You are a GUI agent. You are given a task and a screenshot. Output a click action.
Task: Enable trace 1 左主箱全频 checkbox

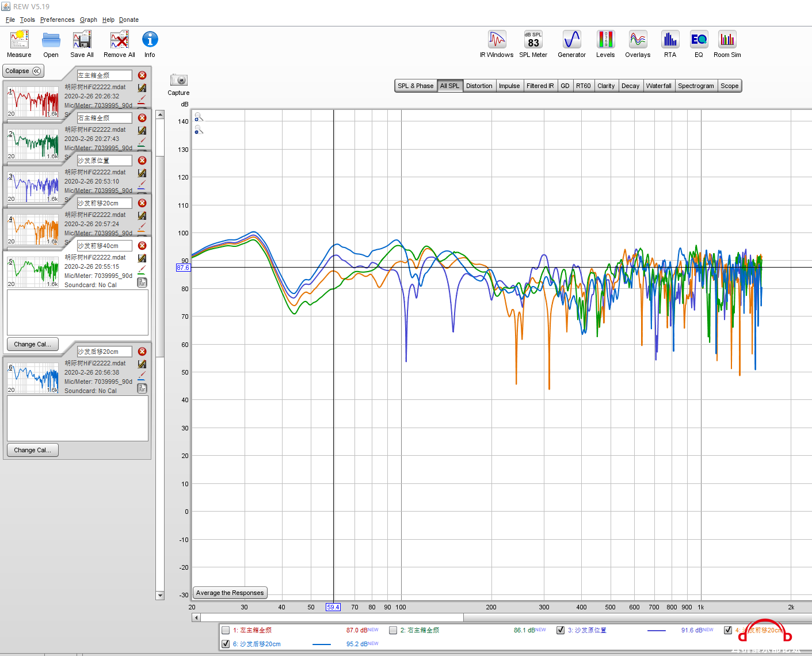coord(226,630)
